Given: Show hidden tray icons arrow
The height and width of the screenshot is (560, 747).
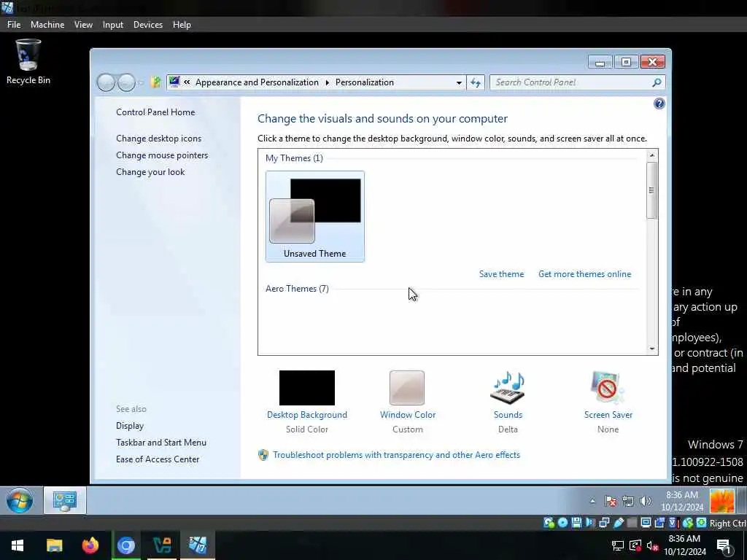Looking at the screenshot, I should tap(592, 501).
